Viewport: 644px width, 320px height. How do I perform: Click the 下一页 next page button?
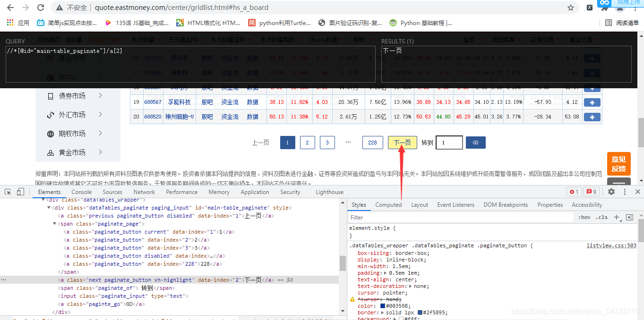[403, 143]
